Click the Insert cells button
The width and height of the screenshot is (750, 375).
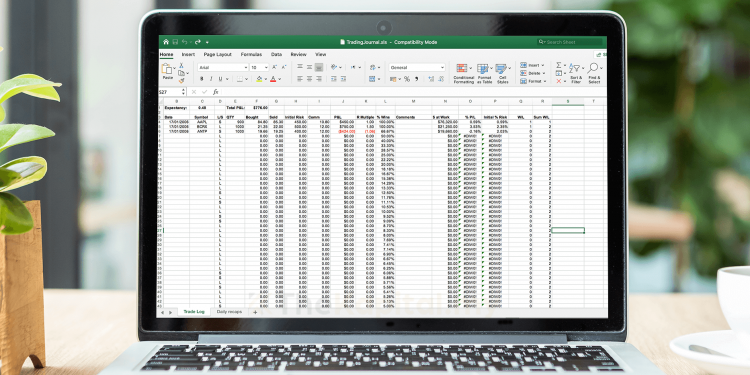[x=532, y=65]
